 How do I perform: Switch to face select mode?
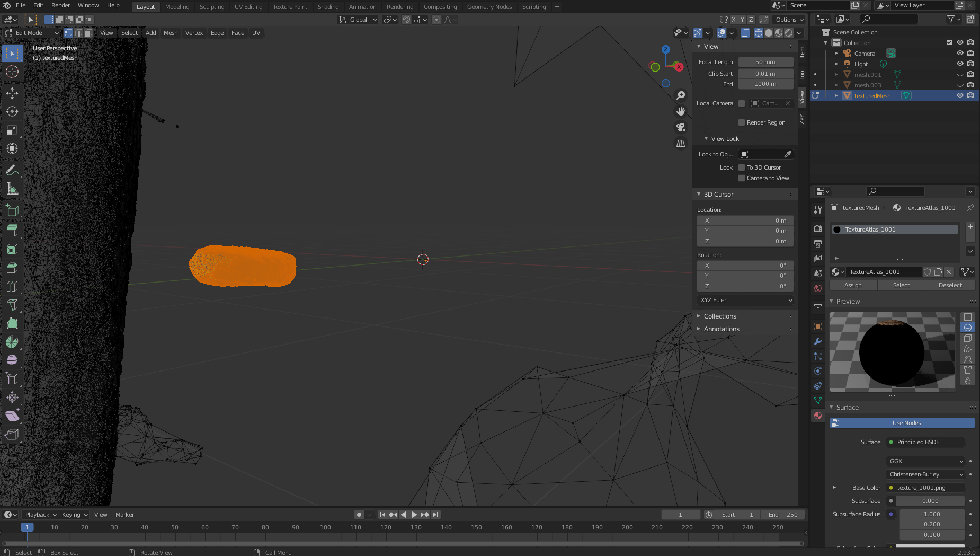coord(88,33)
